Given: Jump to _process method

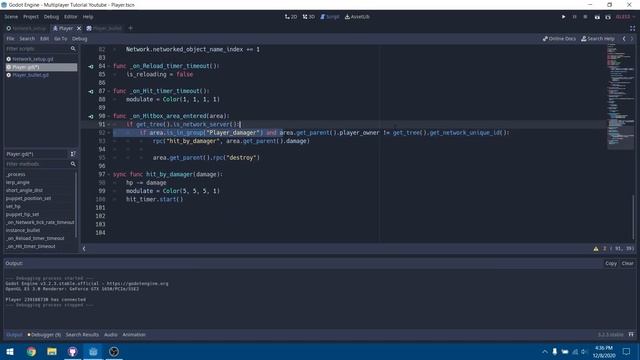Looking at the screenshot, I should tap(16, 174).
